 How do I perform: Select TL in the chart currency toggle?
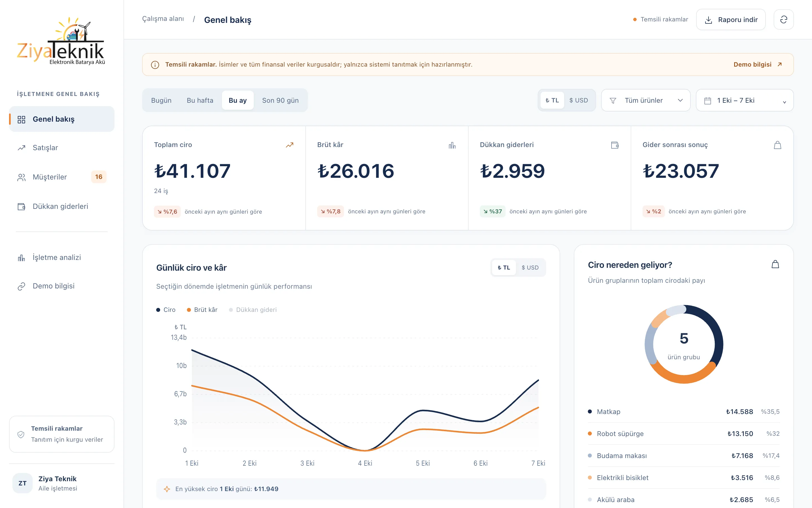504,268
